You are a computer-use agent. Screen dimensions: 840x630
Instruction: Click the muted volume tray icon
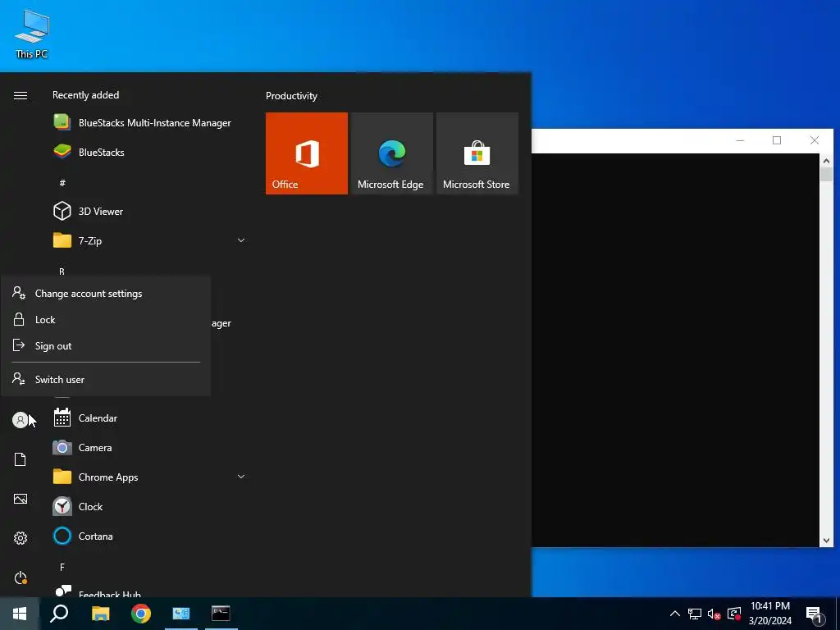(x=714, y=614)
